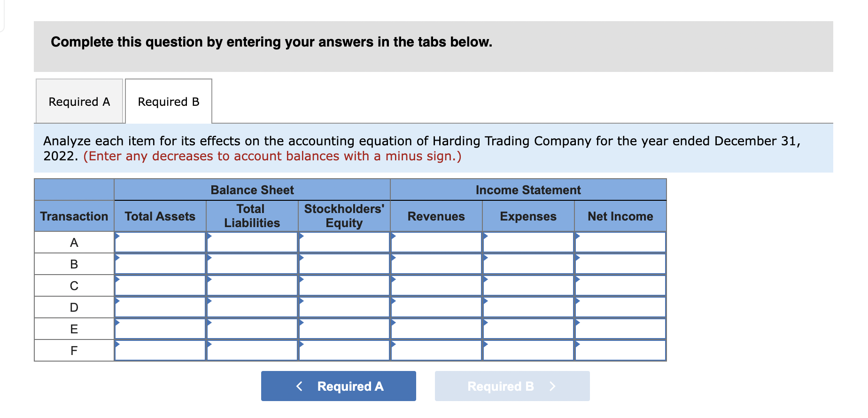
Task: Click the Required A navigation button
Action: pyautogui.click(x=338, y=386)
